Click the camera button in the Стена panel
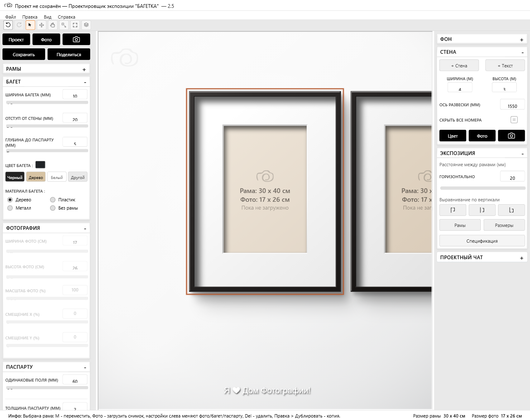 [511, 136]
